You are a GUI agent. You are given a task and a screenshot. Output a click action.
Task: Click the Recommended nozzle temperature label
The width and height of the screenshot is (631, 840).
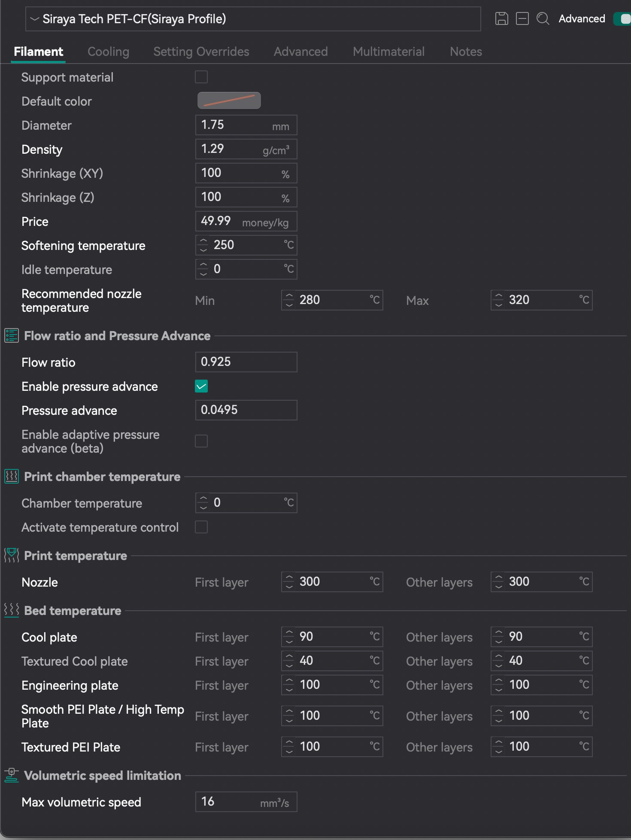(82, 301)
